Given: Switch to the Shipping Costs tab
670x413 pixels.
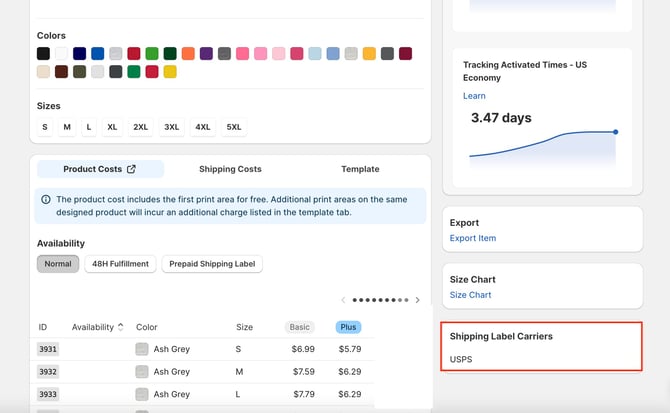Looking at the screenshot, I should pos(230,170).
